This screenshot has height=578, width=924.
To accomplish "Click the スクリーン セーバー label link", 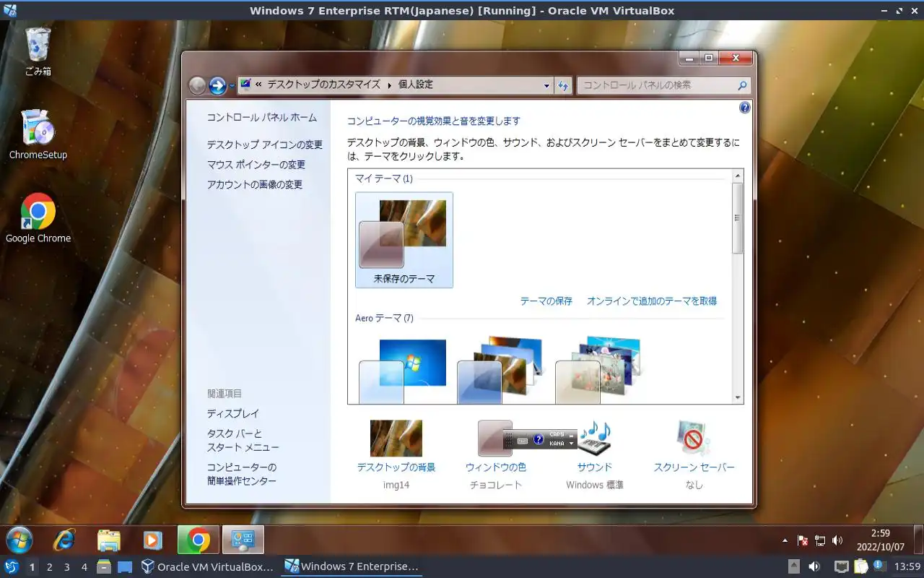I will click(694, 467).
